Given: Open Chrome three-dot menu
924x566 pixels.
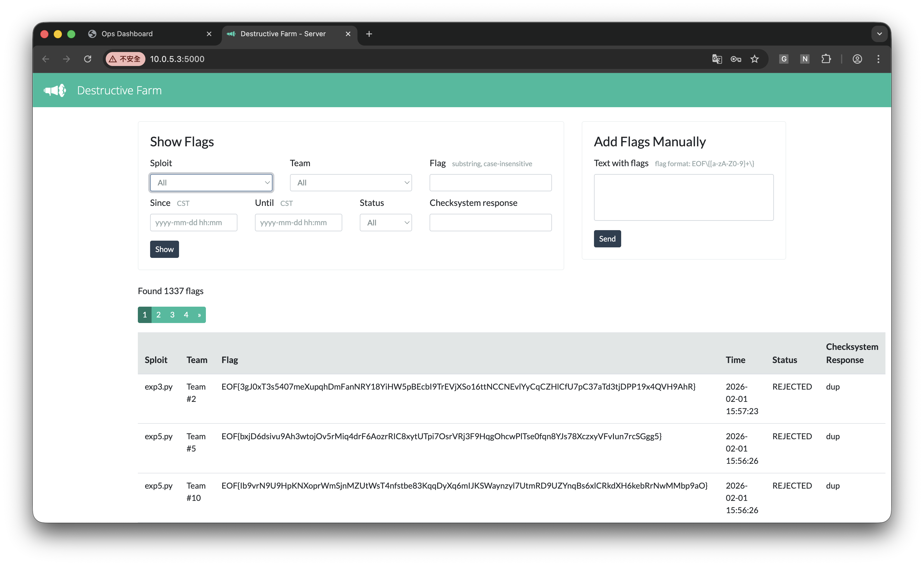Looking at the screenshot, I should [878, 59].
